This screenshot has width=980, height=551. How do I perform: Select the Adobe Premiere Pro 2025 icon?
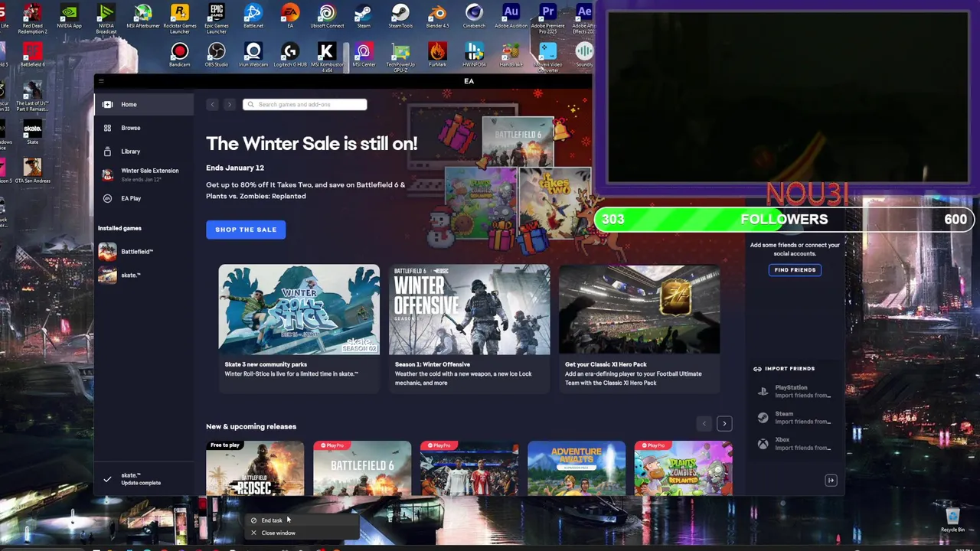pos(547,19)
